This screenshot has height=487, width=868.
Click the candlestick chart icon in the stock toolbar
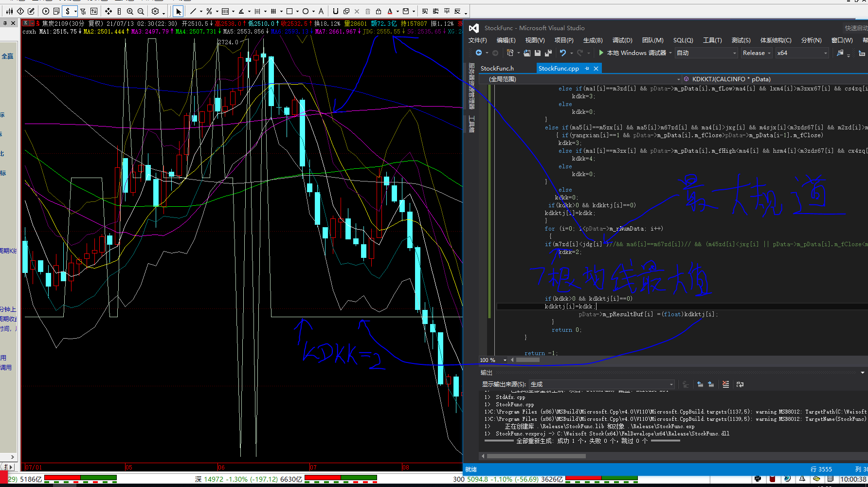click(9, 11)
